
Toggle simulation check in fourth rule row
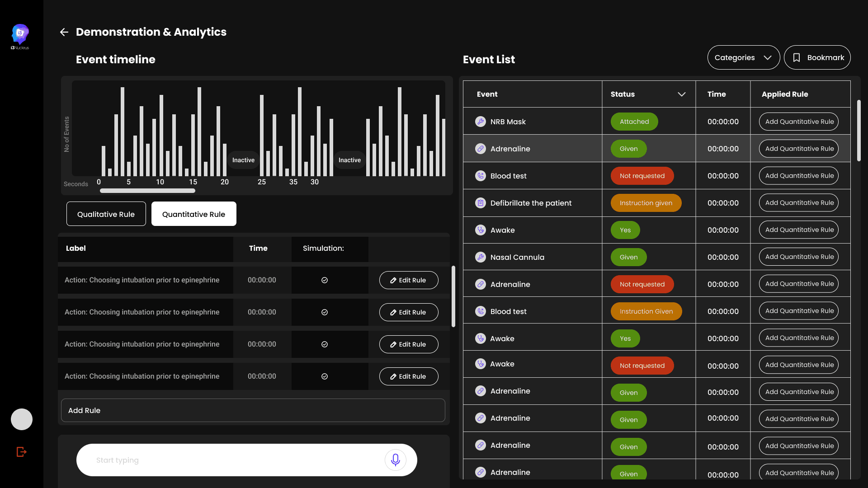[x=325, y=376]
